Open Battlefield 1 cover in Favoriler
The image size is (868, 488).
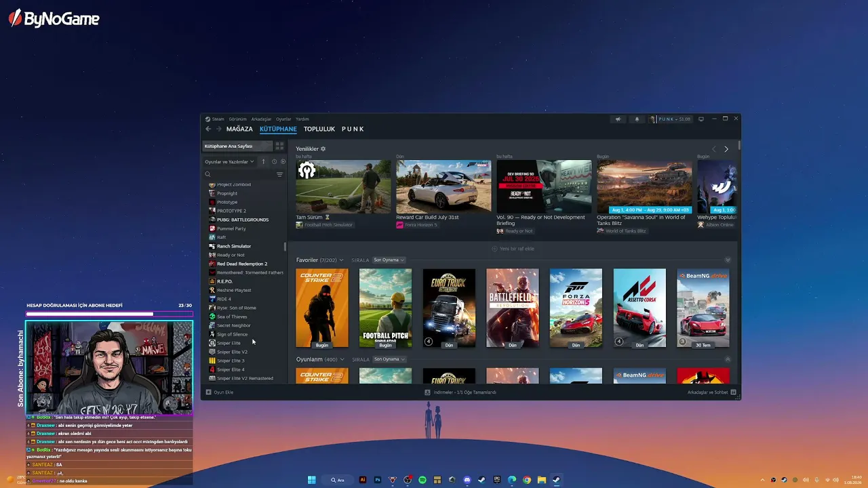pyautogui.click(x=513, y=308)
